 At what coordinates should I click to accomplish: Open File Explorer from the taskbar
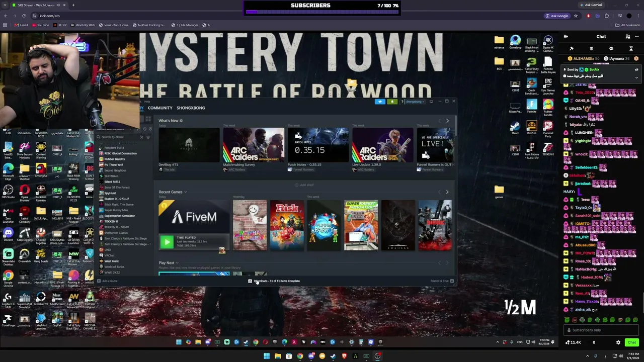(278, 356)
